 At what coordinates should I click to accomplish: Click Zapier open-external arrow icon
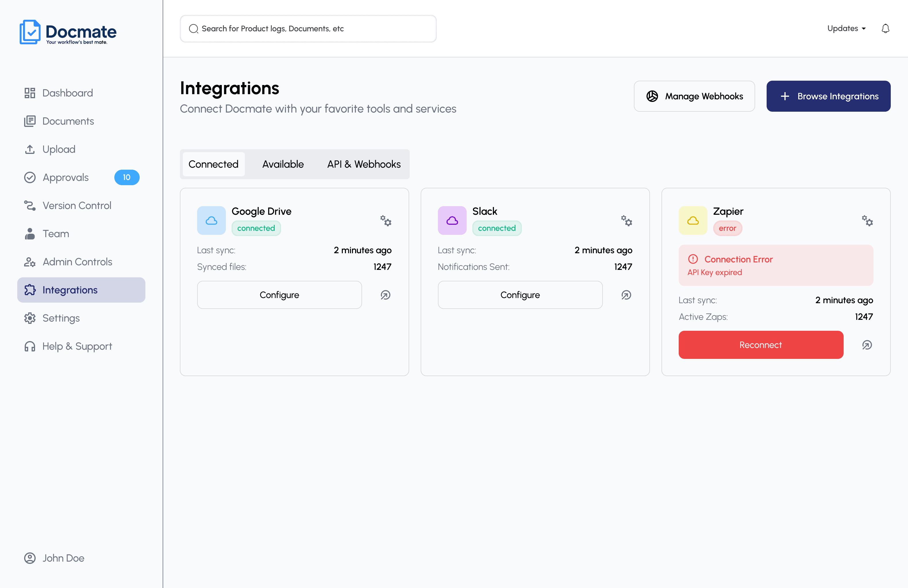(867, 345)
